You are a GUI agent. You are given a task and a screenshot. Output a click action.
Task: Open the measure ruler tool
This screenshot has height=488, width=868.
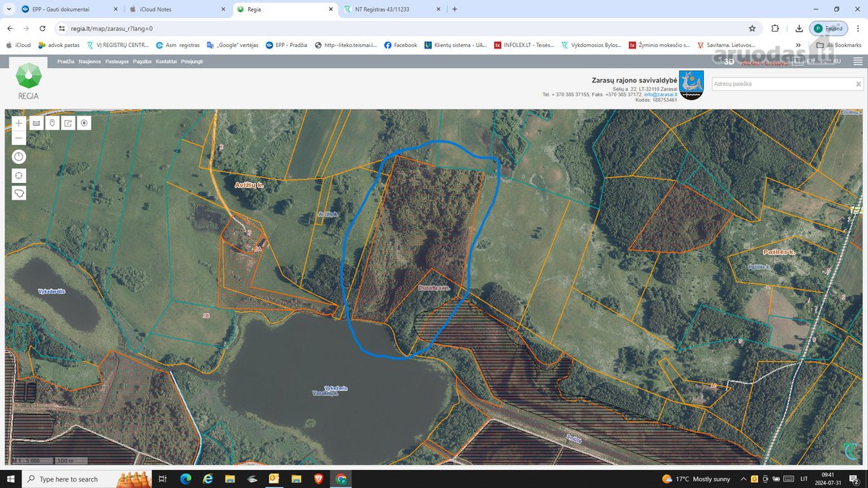[x=36, y=123]
